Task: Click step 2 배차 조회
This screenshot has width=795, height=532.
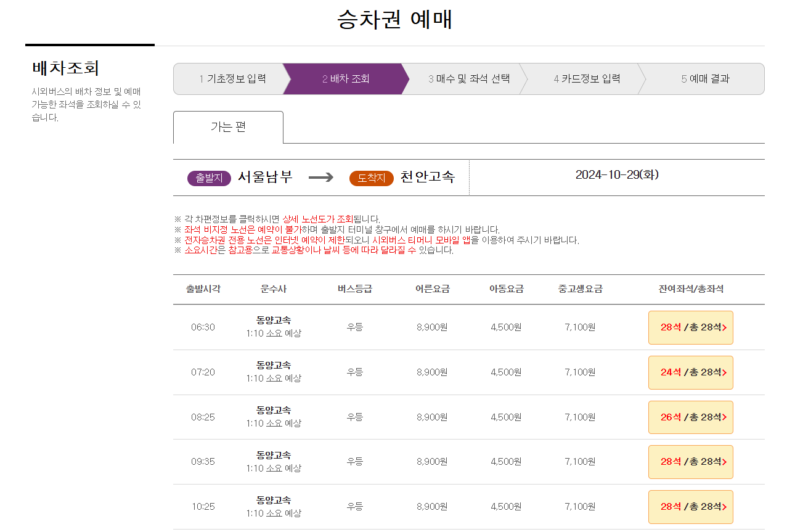Action: (346, 79)
